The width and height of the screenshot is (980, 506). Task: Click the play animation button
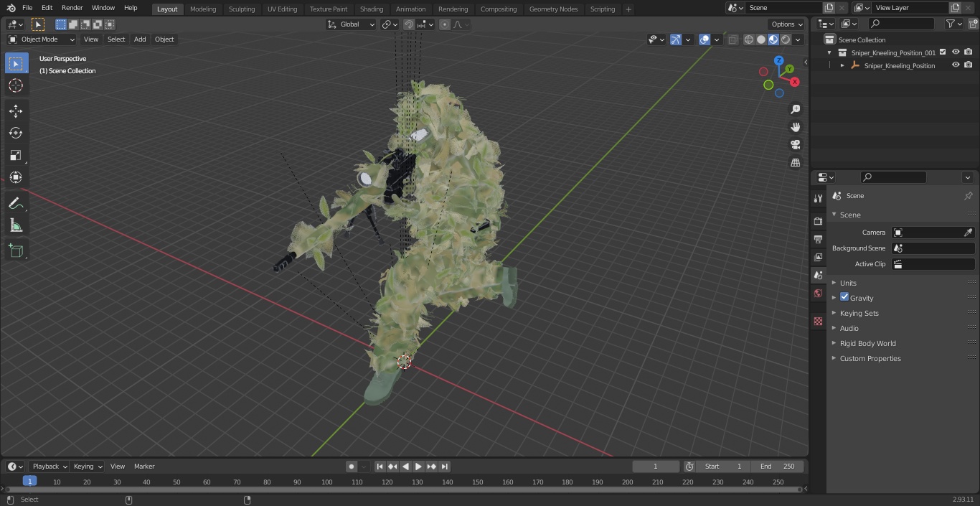[x=418, y=467]
